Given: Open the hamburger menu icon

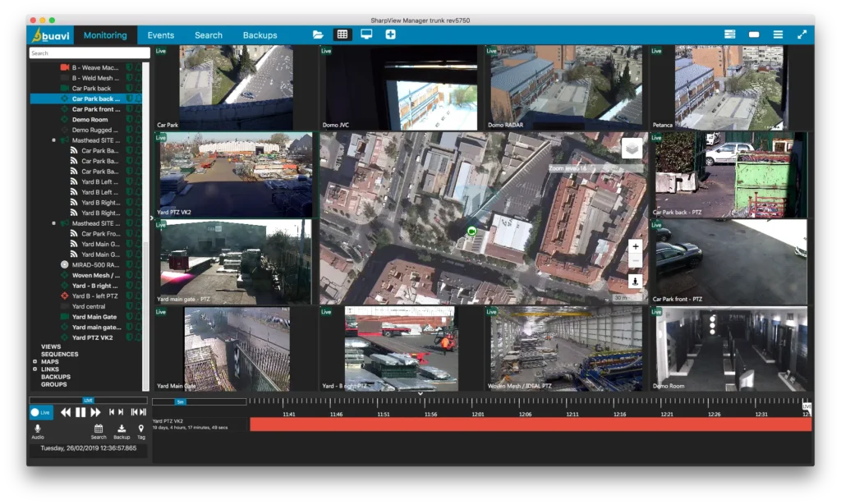Looking at the screenshot, I should [x=778, y=34].
